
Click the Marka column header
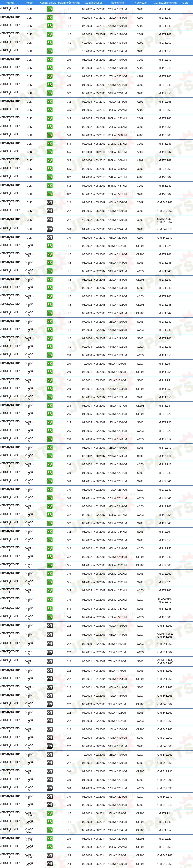pos(10,3)
